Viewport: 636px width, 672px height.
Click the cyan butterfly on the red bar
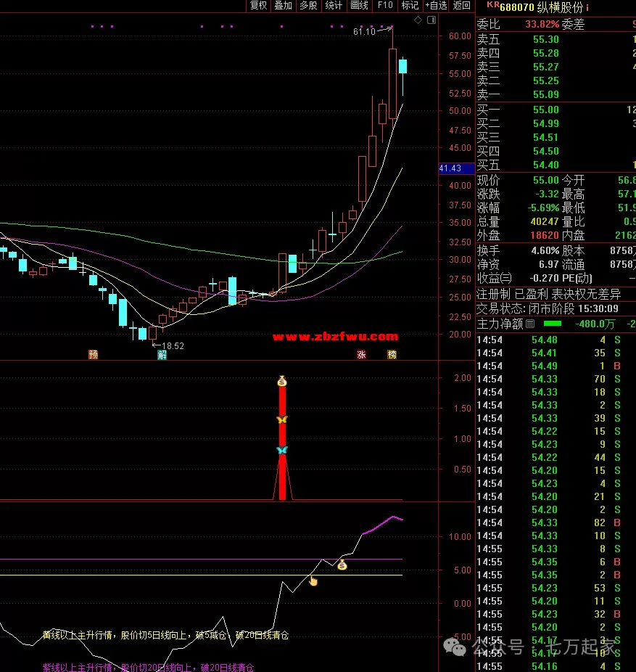(282, 449)
